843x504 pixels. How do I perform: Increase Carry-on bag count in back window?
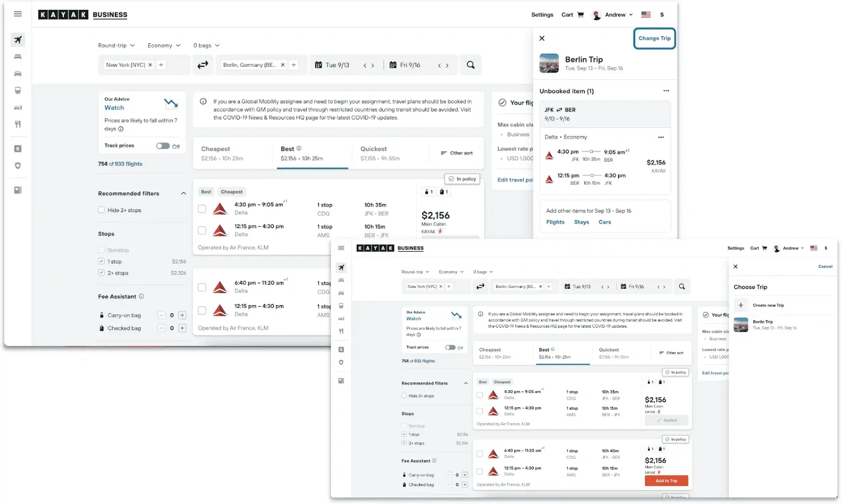pos(183,315)
